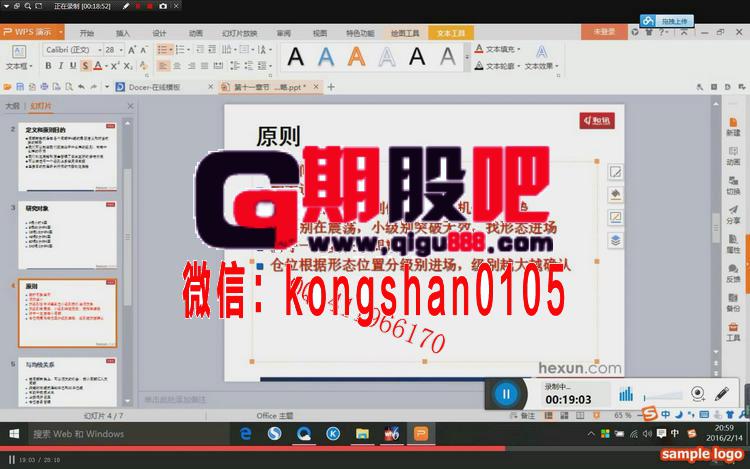
Task: Open the 文本效果 text effects dropdown
Action: 541,65
